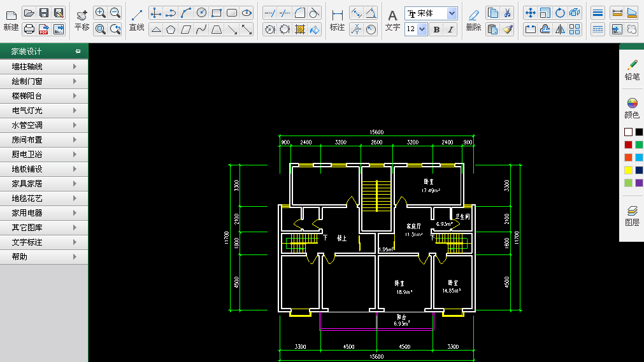Pin the 家装设计 panel
The height and width of the screenshot is (362, 644).
[x=78, y=52]
